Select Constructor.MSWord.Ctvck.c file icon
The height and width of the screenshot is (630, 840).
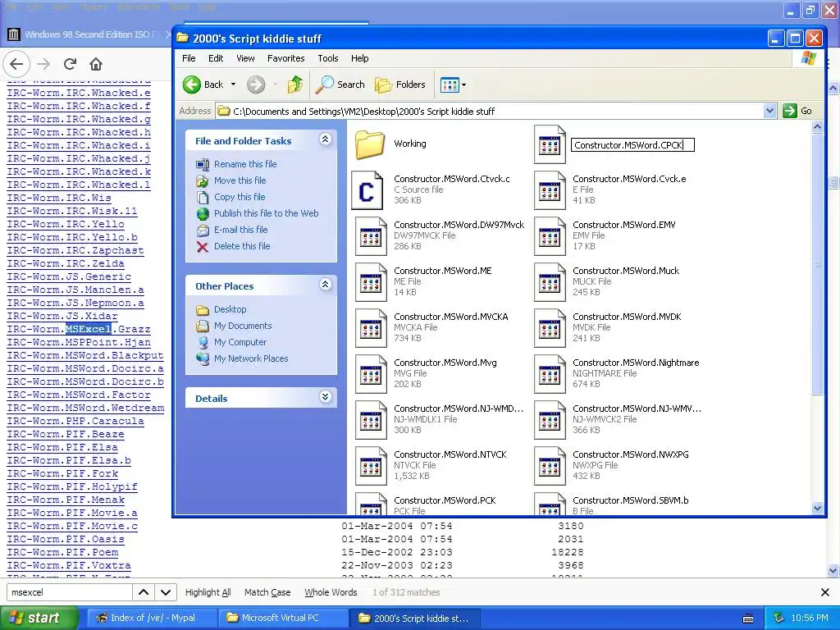367,190
